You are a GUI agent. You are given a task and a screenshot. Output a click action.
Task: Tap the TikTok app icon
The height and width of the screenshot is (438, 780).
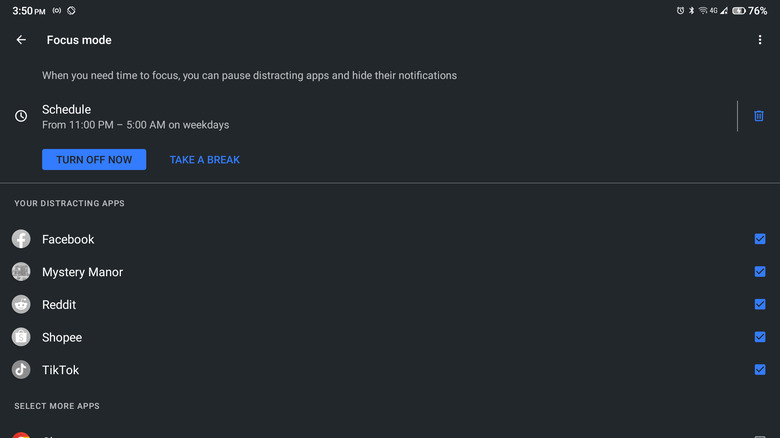coord(21,370)
